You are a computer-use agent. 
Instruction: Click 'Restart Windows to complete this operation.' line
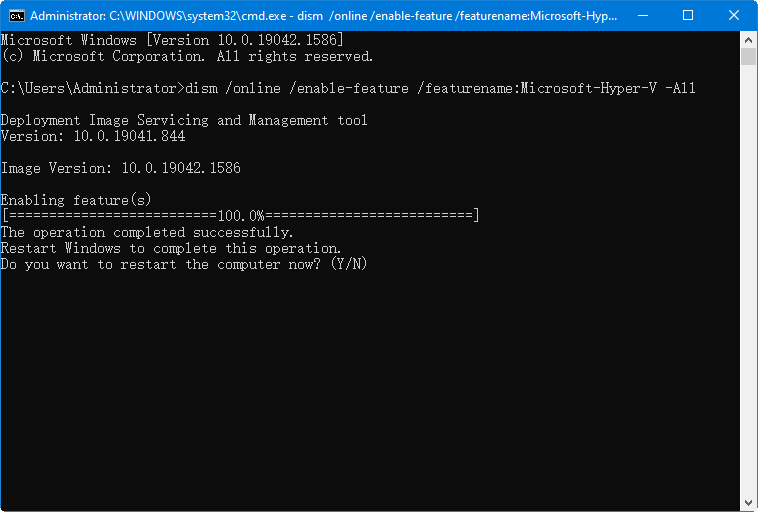(171, 248)
